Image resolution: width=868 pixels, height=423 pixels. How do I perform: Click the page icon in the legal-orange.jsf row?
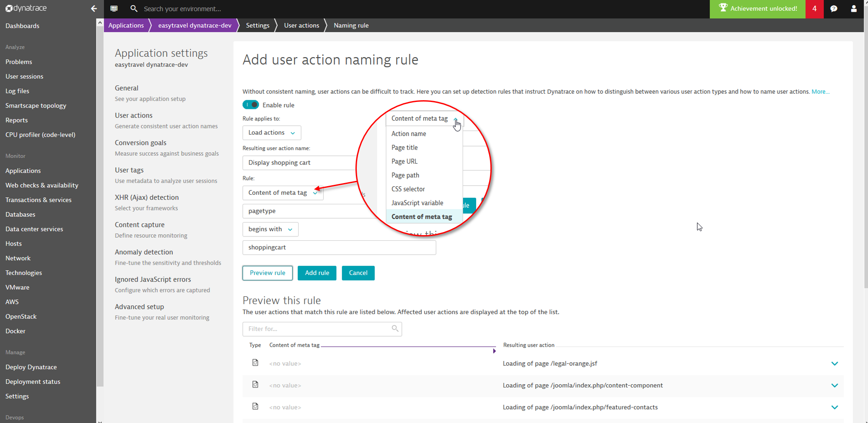[x=255, y=363]
